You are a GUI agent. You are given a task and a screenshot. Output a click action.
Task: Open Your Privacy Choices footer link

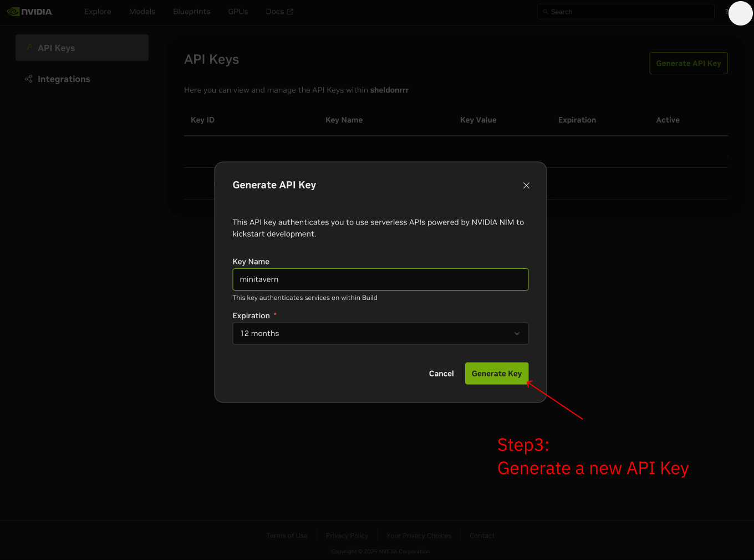tap(419, 536)
